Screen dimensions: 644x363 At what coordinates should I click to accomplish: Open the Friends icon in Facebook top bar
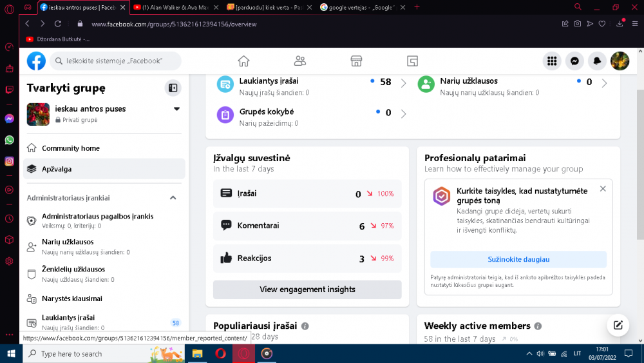tap(300, 61)
